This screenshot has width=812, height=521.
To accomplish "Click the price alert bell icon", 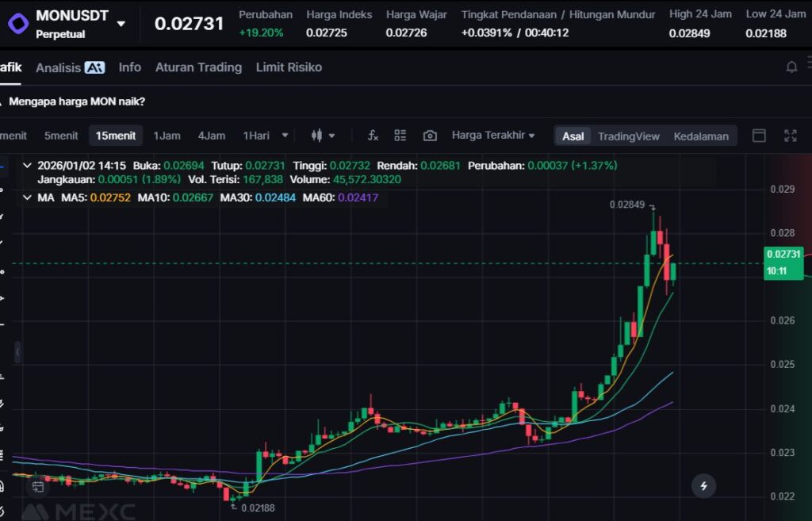I will (791, 67).
